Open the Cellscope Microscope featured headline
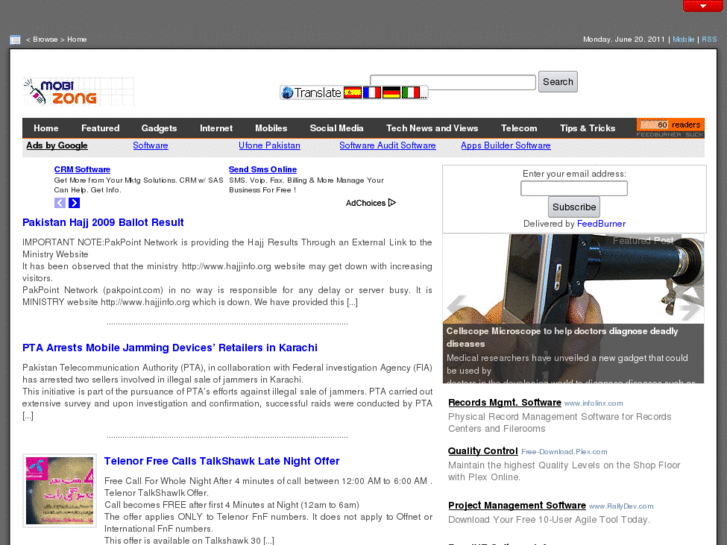Viewport: 727px width, 545px height. pos(562,337)
